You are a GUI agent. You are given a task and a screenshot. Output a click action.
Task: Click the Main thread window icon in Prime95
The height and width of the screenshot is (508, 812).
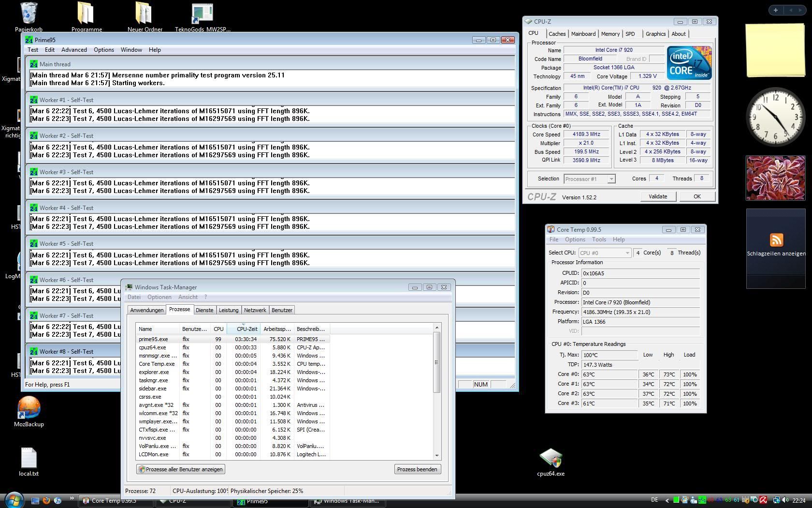click(34, 64)
